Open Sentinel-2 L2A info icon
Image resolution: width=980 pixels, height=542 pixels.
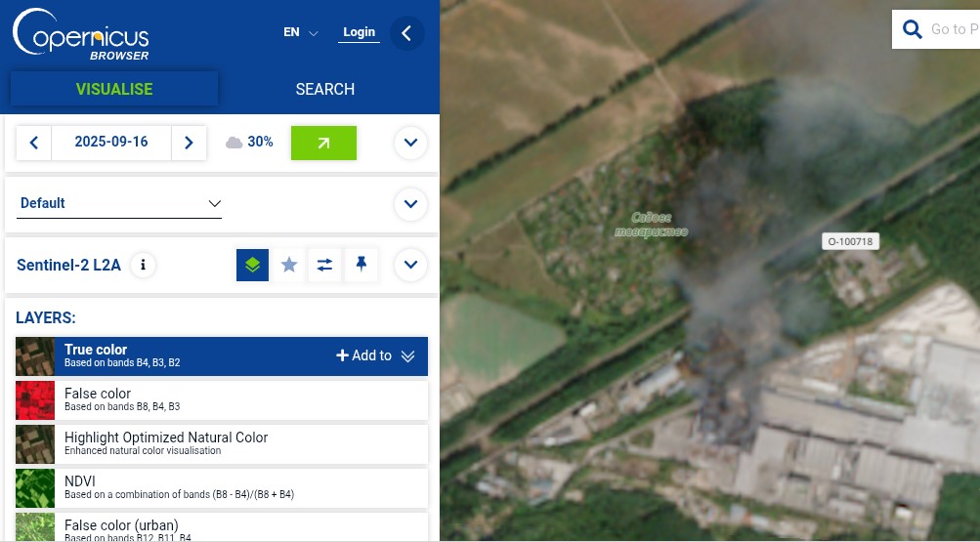point(143,266)
